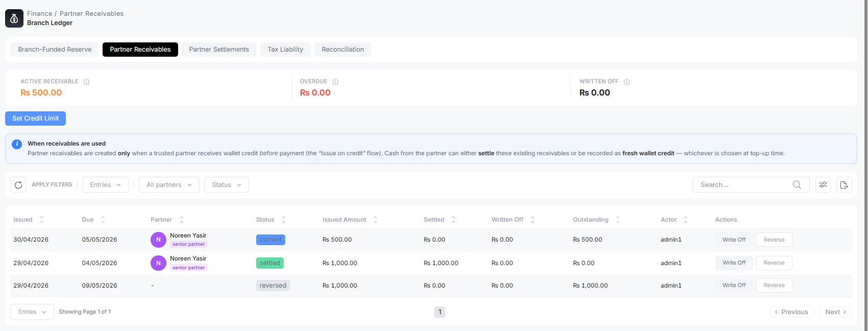Click Active Receivable amount Rs 500.00
The width and height of the screenshot is (868, 331).
click(x=41, y=93)
